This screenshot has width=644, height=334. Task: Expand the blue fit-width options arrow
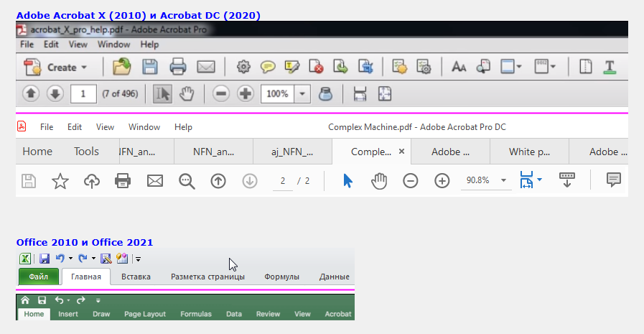[540, 180]
